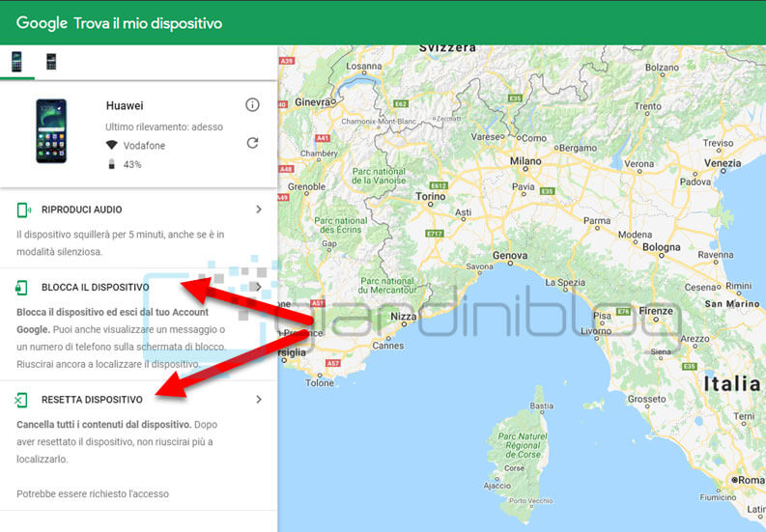Click Ajaccio on the map
Image resolution: width=766 pixels, height=532 pixels.
click(x=496, y=486)
